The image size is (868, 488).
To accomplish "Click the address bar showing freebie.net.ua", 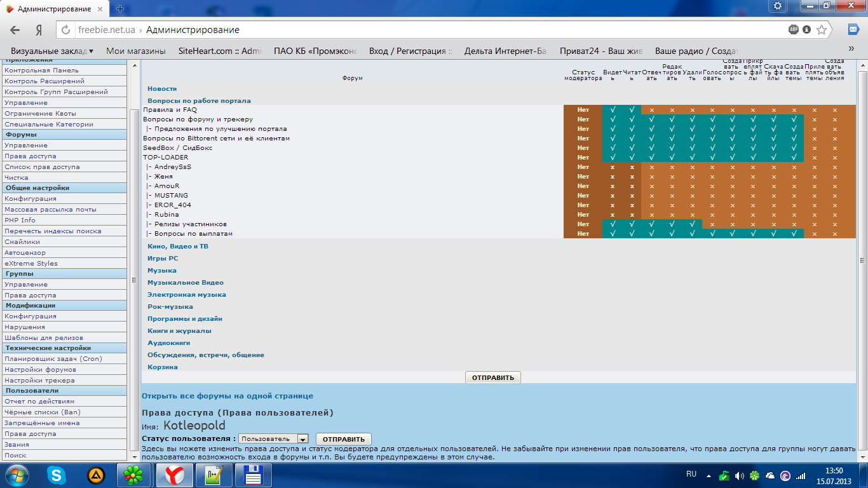I will tap(413, 30).
